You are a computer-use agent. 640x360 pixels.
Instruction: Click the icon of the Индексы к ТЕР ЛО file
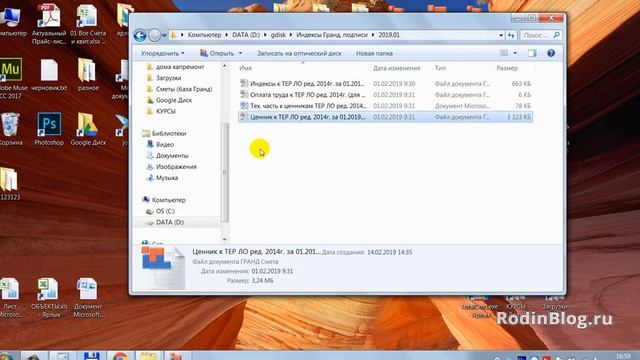click(244, 83)
